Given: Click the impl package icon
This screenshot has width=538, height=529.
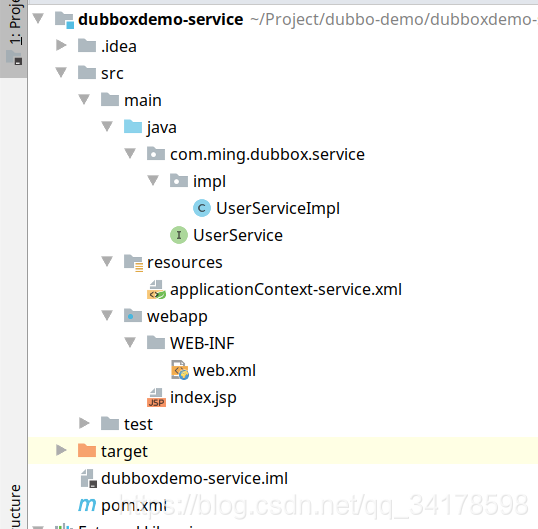Looking at the screenshot, I should click(179, 180).
